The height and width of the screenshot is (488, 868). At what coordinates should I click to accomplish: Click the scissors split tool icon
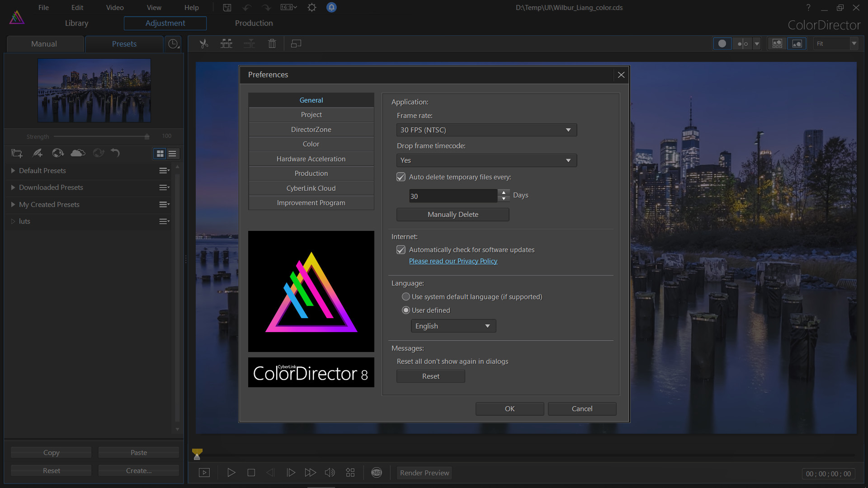[x=204, y=44]
